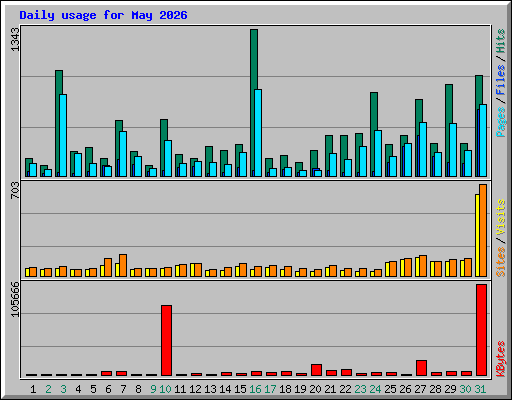The height and width of the screenshot is (400, 512).
Task: Click day 3 on the date axis
Action: pos(63,389)
